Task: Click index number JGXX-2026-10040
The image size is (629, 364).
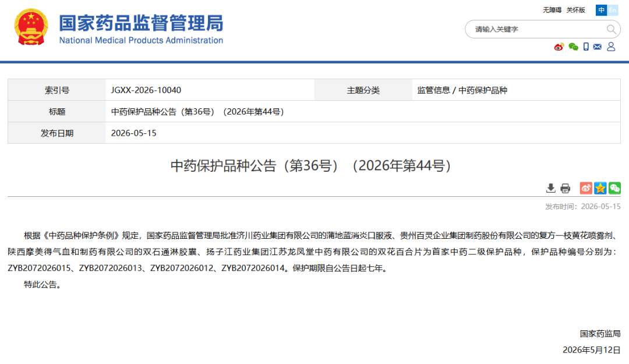Action: (x=146, y=90)
